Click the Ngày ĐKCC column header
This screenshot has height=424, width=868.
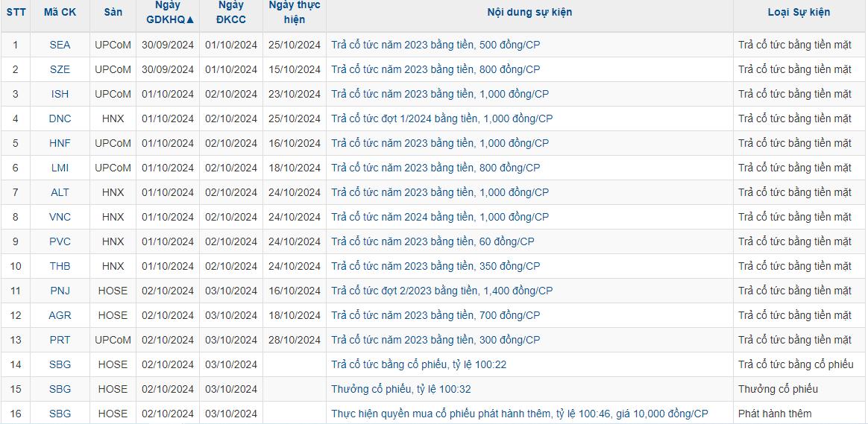pos(231,12)
